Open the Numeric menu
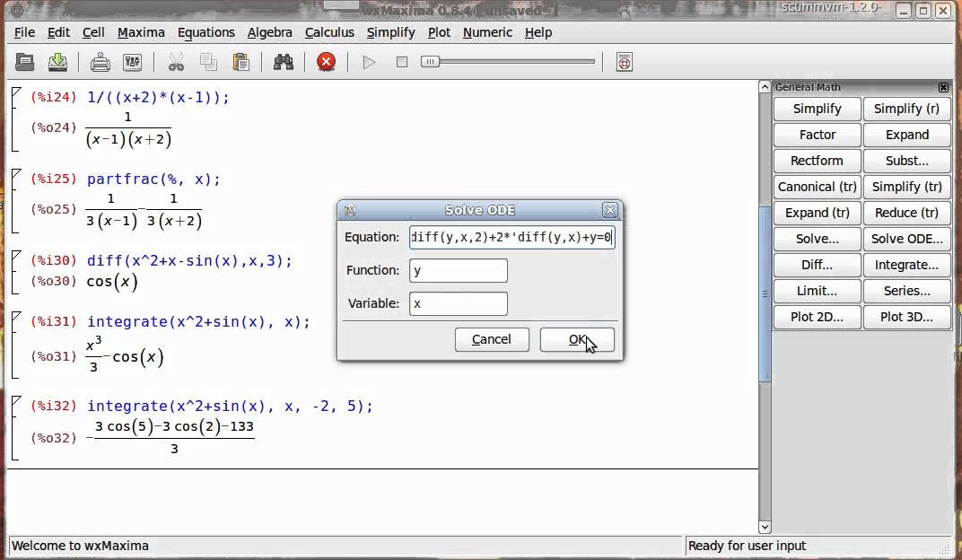962x560 pixels. tap(487, 32)
